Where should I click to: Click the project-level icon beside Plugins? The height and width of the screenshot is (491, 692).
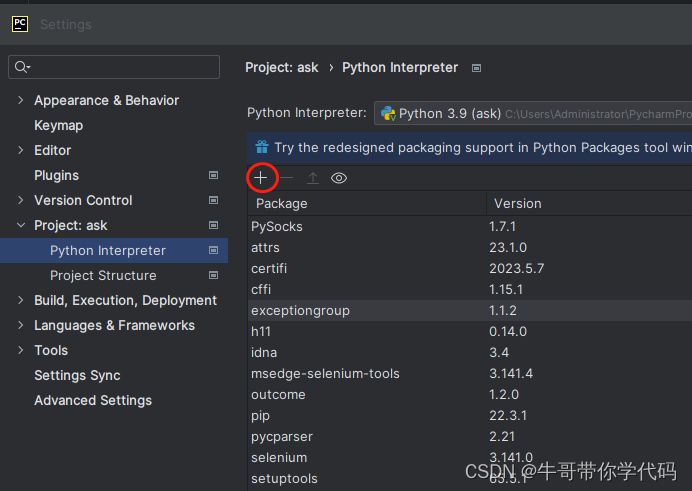click(x=213, y=175)
